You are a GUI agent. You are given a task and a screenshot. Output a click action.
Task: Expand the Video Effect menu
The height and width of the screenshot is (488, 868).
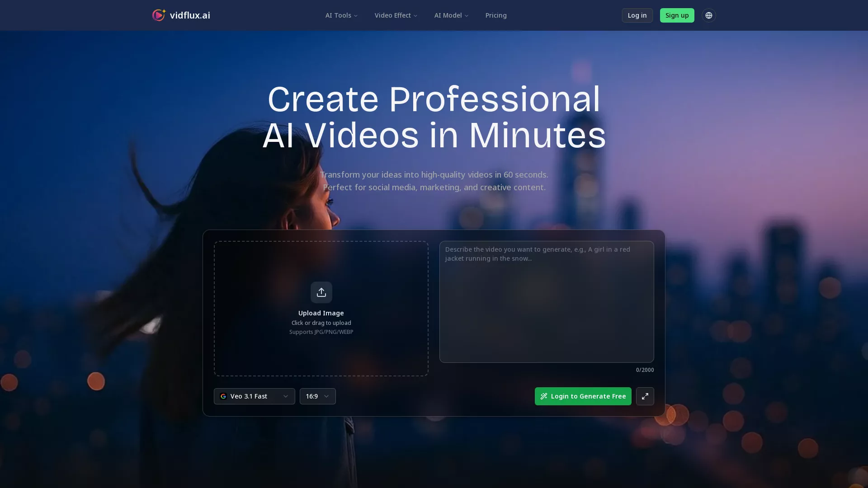tap(395, 15)
